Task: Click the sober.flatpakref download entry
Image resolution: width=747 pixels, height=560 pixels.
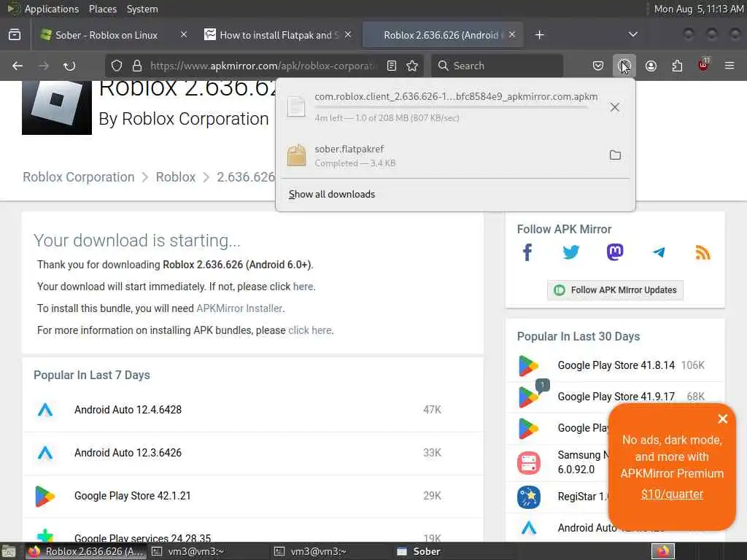Action: (x=455, y=155)
